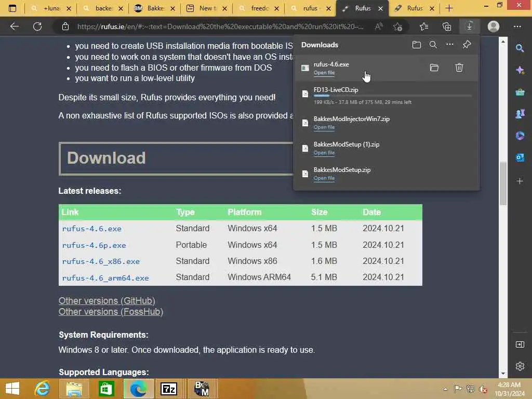
Task: Open Other versions (GitHub) link
Action: [107, 301]
